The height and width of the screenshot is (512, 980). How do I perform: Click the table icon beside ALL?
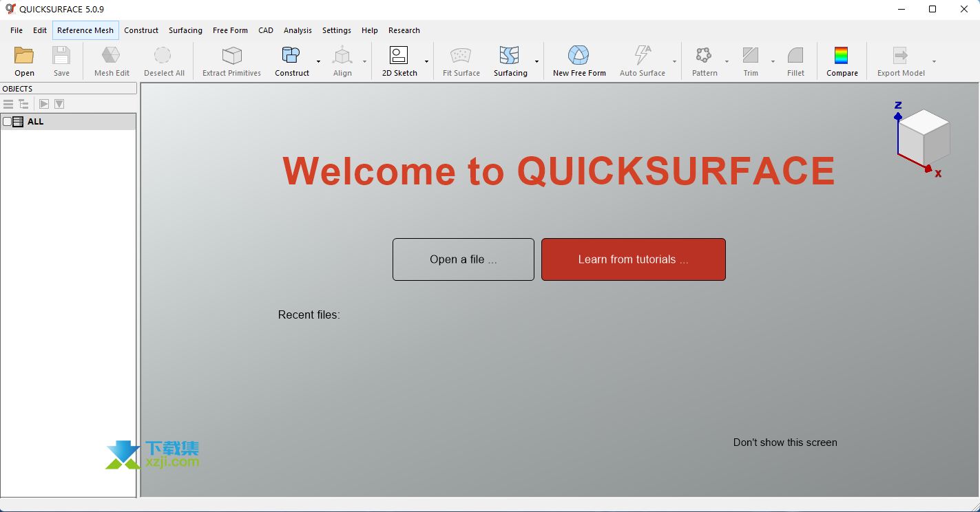click(x=18, y=122)
